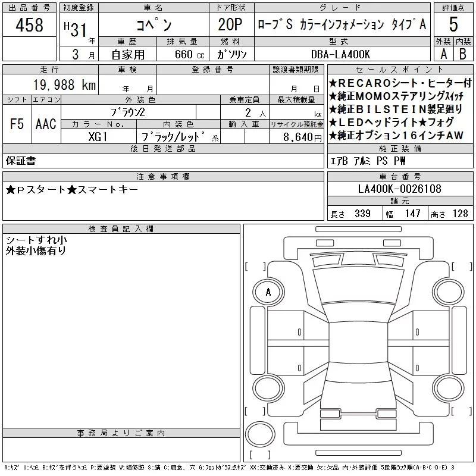Viewport: 476px width, 476px height.
Task: Click the car name コペン field
Action: pyautogui.click(x=152, y=26)
